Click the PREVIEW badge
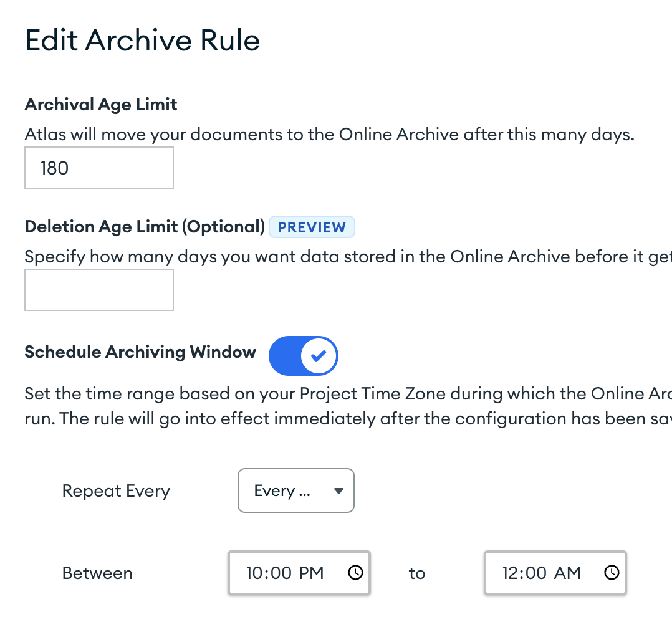The height and width of the screenshot is (617, 672). (x=312, y=227)
